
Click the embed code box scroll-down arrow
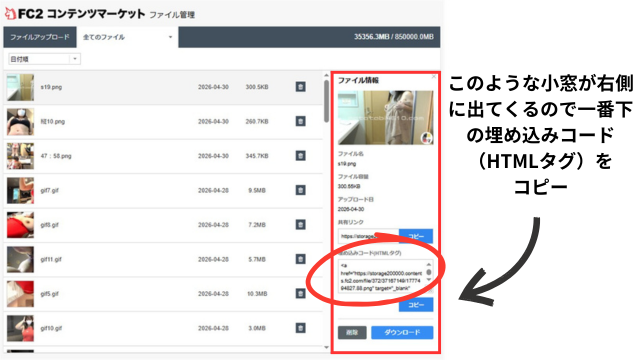[x=429, y=280]
